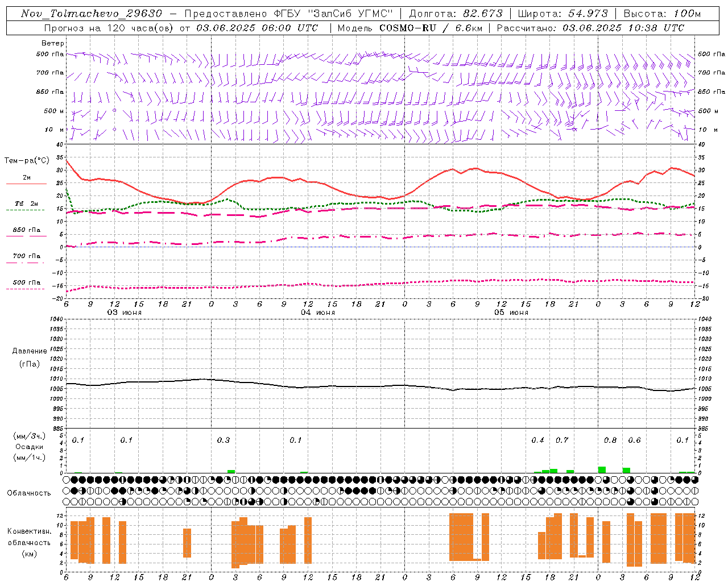
Task: Click the (гПа) unit under Давление
Action: tap(29, 364)
